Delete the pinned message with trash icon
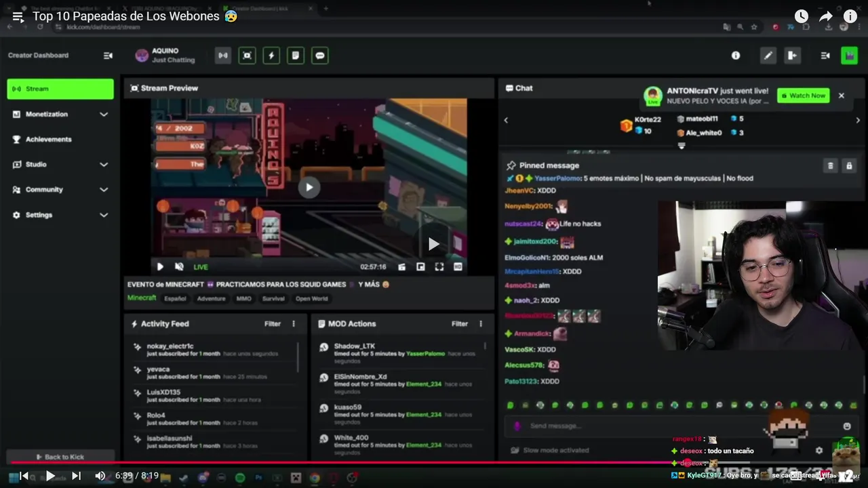Viewport: 868px width, 488px height. (x=830, y=165)
